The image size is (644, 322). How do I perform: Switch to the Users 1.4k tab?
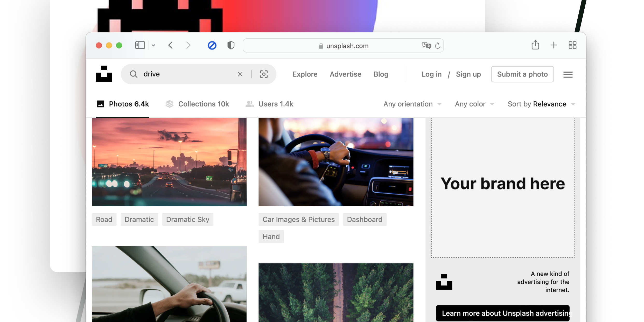(x=269, y=104)
